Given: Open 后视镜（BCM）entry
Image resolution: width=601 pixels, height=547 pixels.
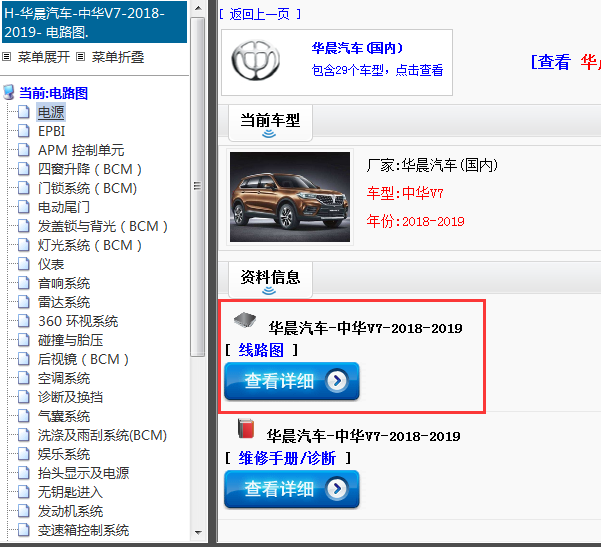Looking at the screenshot, I should (x=84, y=359).
